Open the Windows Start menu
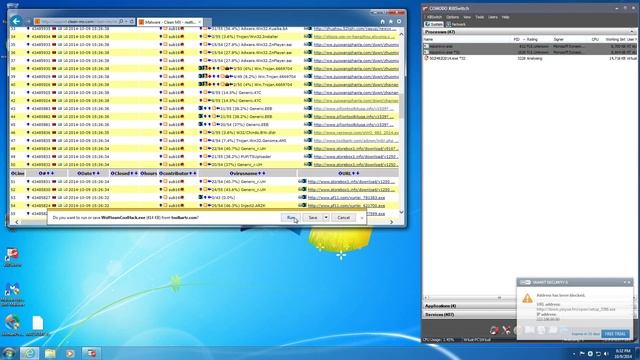Image resolution: width=640 pixels, height=360 pixels. 8,353
